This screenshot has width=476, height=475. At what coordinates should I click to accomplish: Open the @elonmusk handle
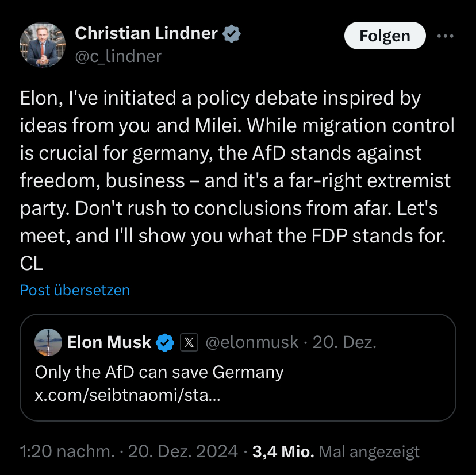[x=252, y=343]
